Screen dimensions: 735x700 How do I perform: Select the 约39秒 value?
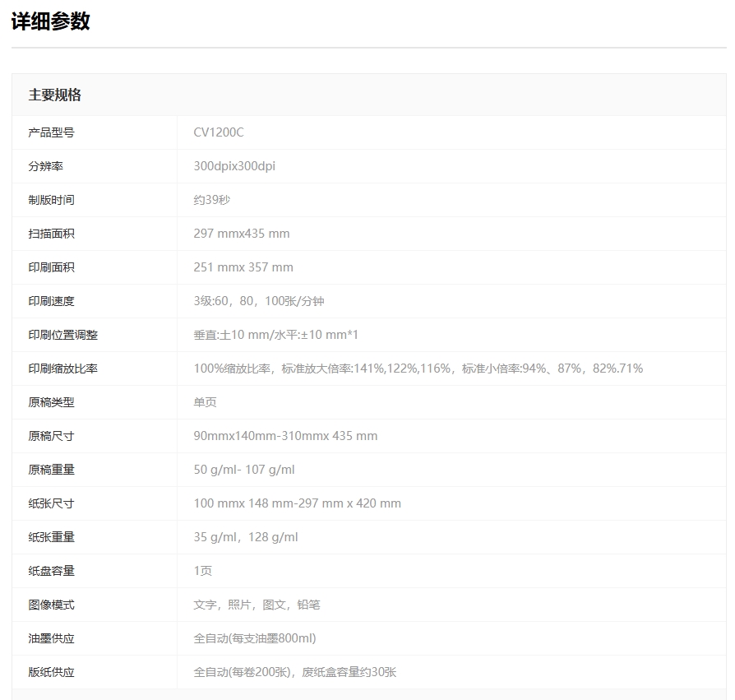212,200
